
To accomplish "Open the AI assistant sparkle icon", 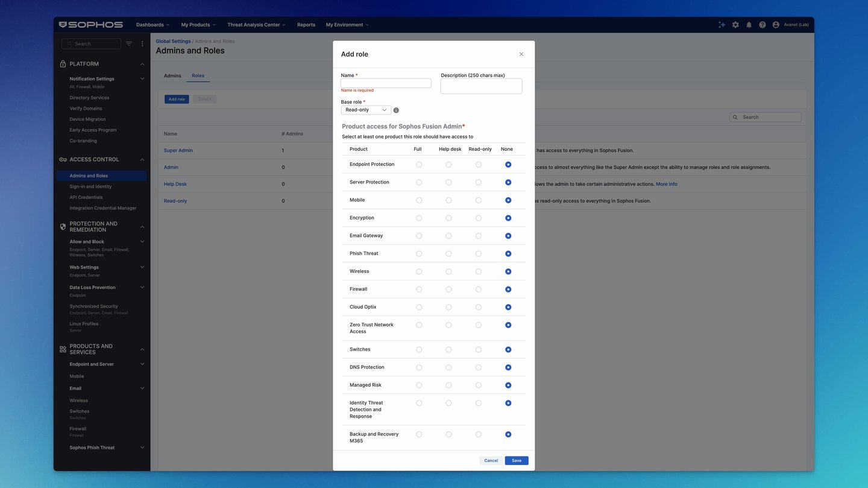I will tap(722, 25).
